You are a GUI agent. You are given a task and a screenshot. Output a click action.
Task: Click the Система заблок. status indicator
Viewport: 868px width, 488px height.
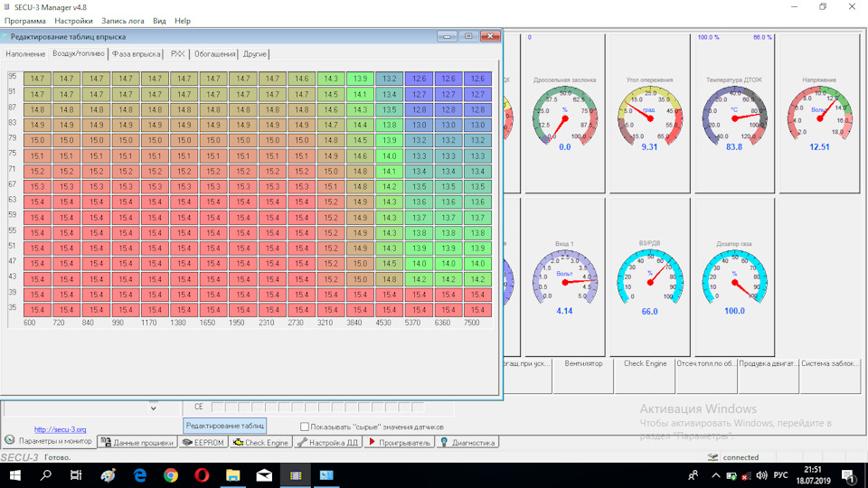click(x=830, y=376)
